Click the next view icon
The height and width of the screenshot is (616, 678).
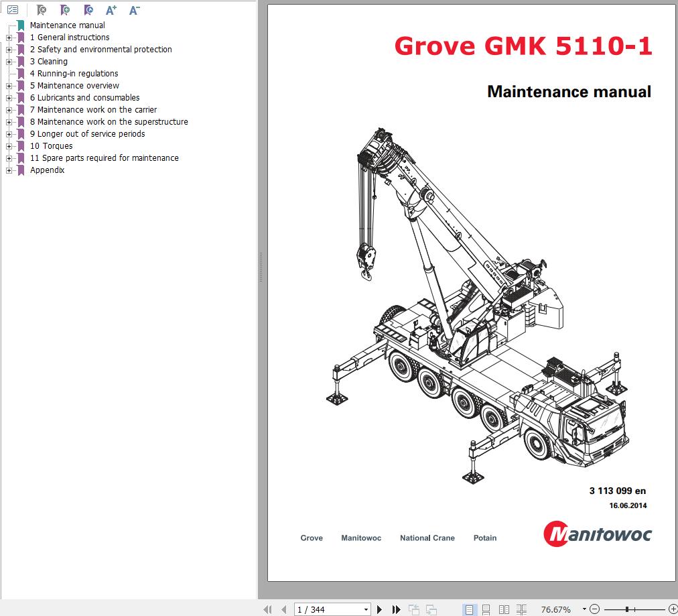pyautogui.click(x=431, y=609)
